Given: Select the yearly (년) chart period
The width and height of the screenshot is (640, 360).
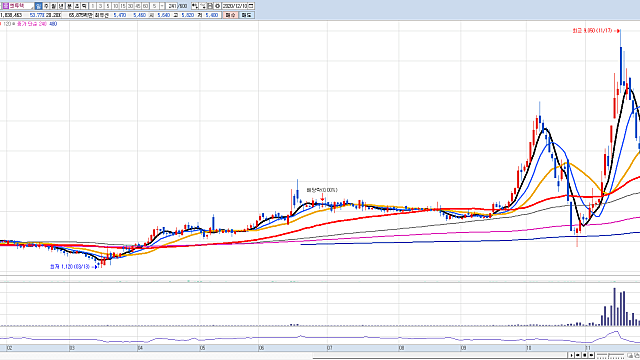Looking at the screenshot, I should [x=61, y=6].
